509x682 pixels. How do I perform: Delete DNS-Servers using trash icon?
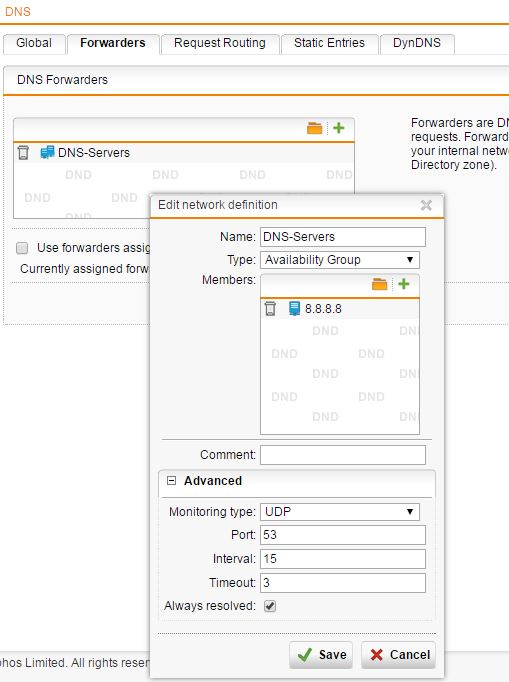point(23,153)
